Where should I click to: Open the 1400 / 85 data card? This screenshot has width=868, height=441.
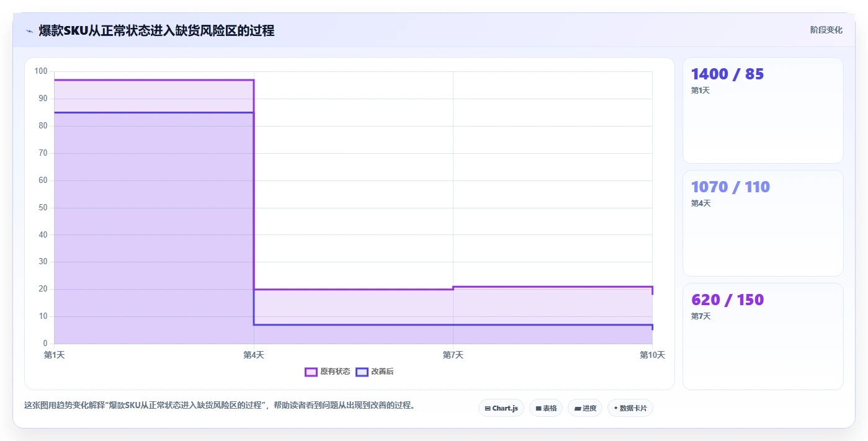[x=763, y=110]
